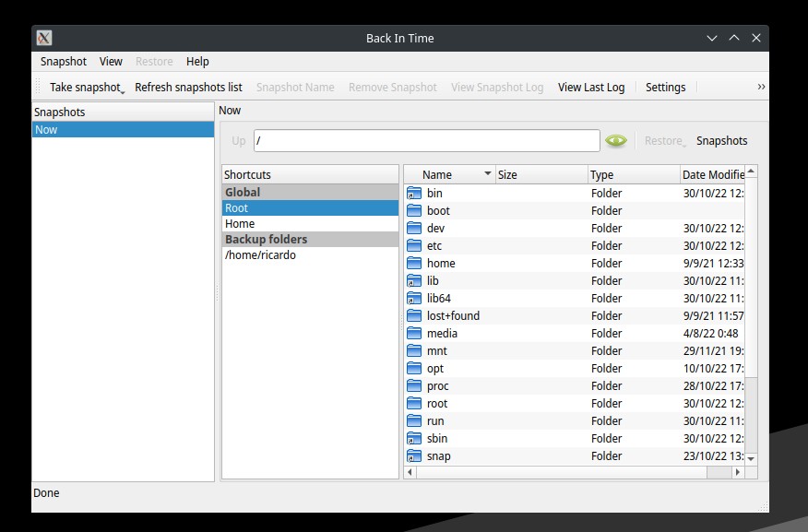Open the Snapshot menu

coord(64,61)
